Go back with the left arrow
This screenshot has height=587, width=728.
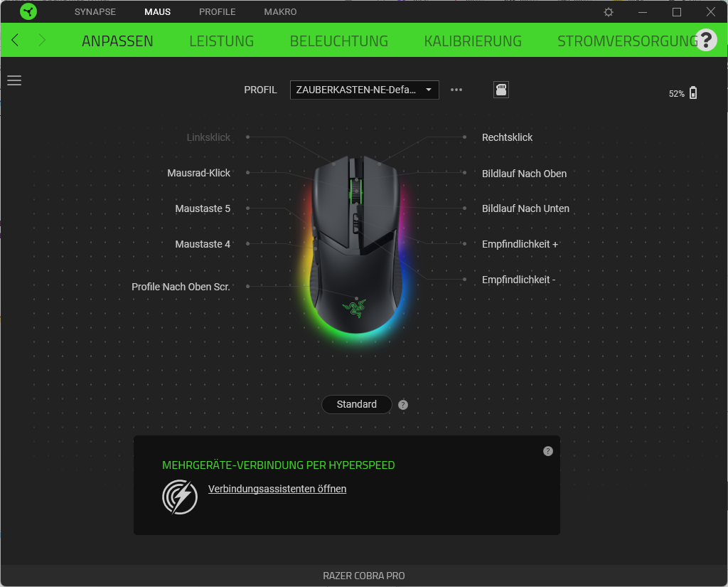(x=16, y=41)
